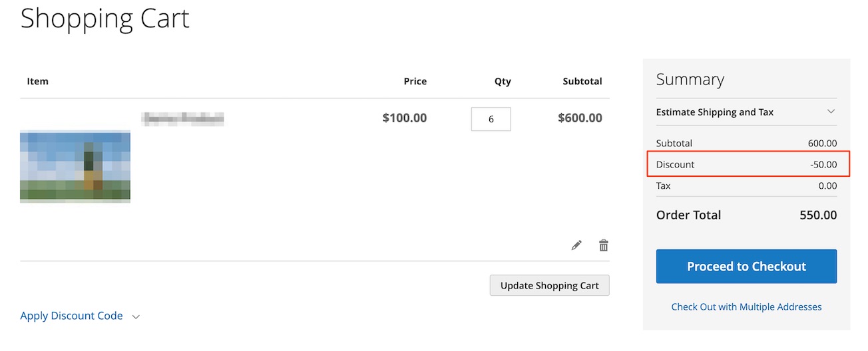Click the Qty column header

[502, 81]
